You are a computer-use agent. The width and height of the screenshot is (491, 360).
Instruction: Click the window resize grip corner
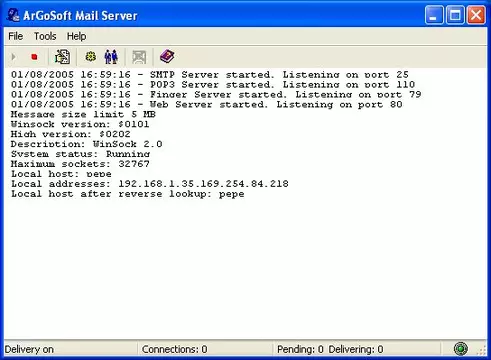tap(482, 351)
